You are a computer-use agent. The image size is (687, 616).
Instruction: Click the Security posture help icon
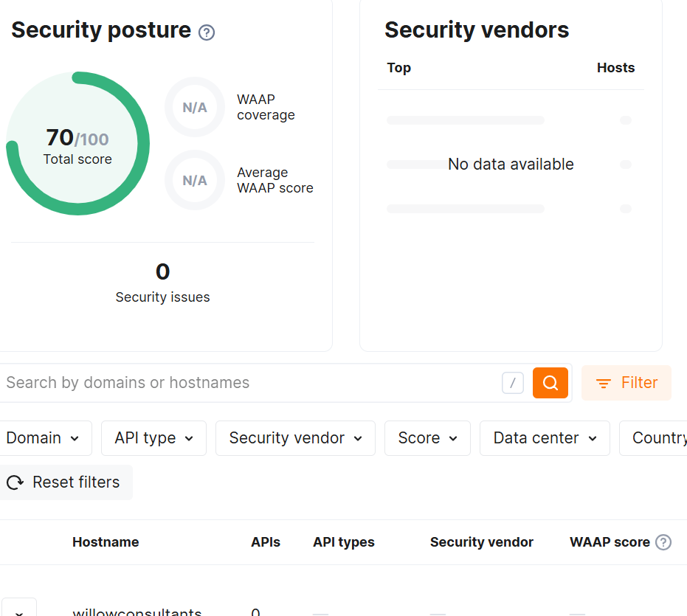click(207, 32)
